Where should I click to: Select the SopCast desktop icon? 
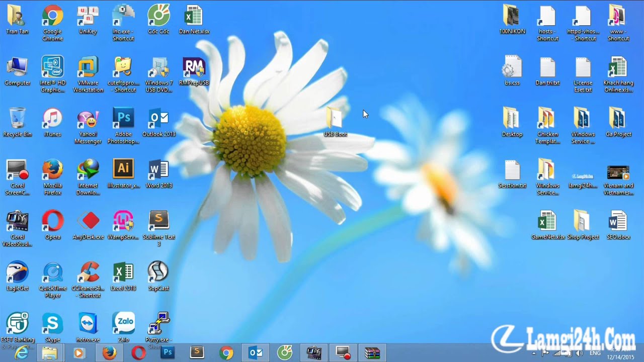[158, 276]
